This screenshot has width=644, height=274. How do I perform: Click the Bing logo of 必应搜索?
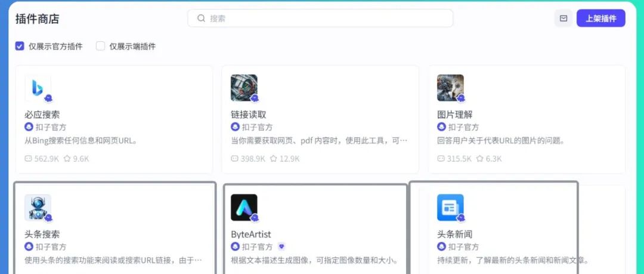pyautogui.click(x=38, y=88)
